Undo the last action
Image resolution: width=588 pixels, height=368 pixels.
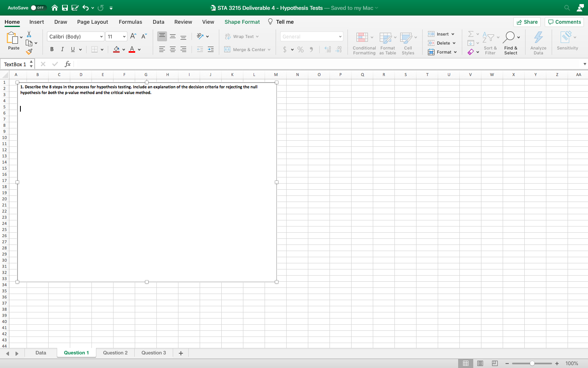coord(85,8)
